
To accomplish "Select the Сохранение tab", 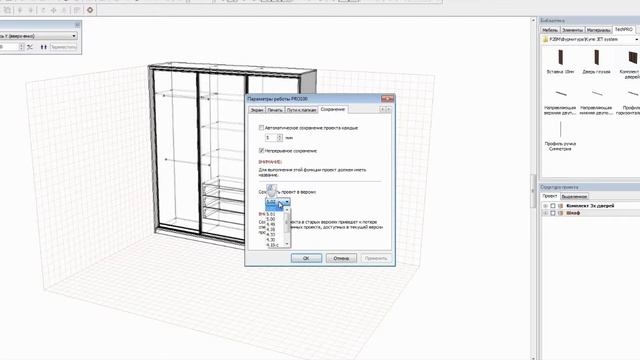I will coord(333,109).
